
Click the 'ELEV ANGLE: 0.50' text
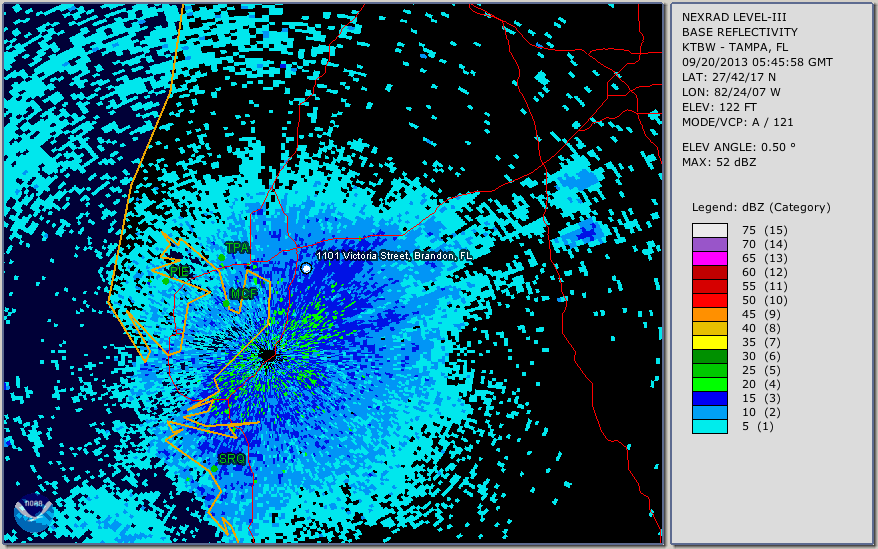coord(739,147)
